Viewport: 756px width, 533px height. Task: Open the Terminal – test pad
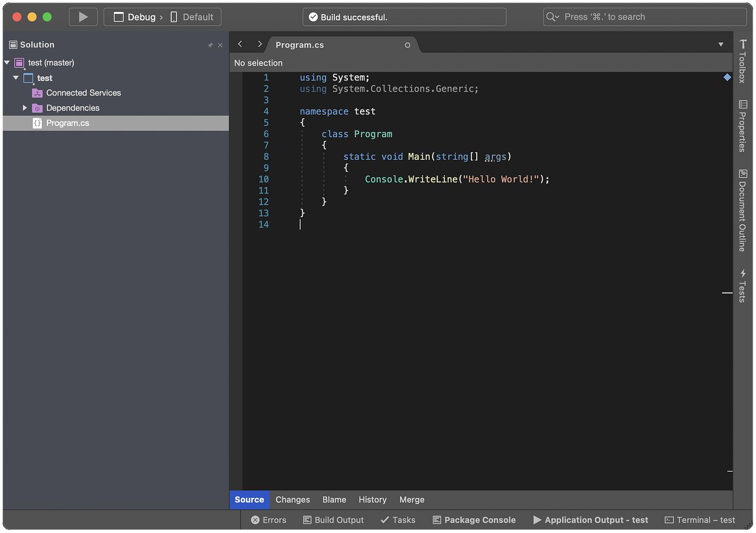point(700,520)
